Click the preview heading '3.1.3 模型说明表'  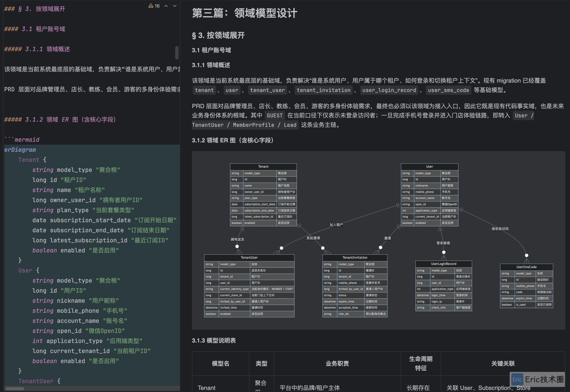click(214, 341)
